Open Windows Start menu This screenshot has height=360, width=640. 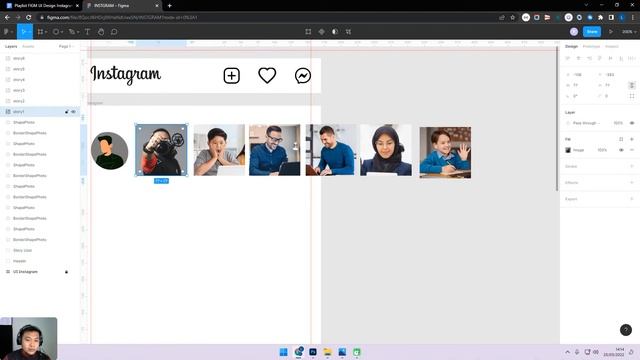pos(284,352)
